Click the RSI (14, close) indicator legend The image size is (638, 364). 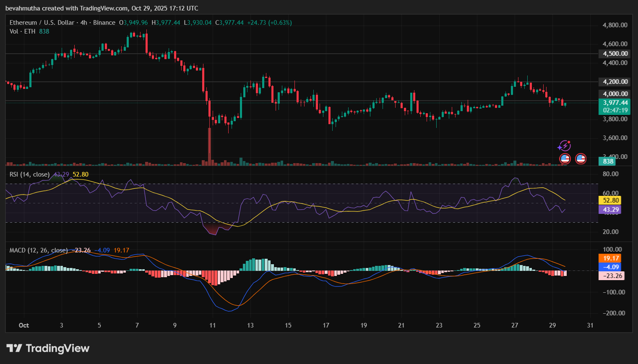click(29, 174)
